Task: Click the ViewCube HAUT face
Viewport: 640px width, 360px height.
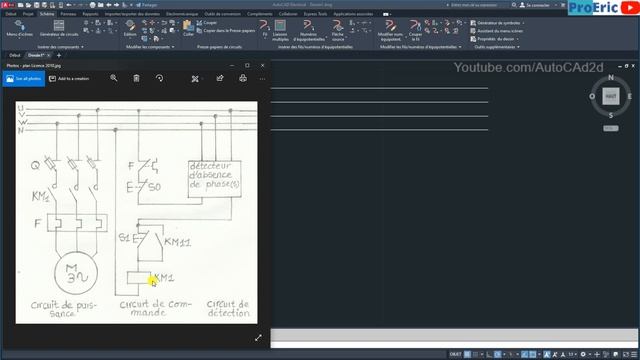Action: point(611,96)
